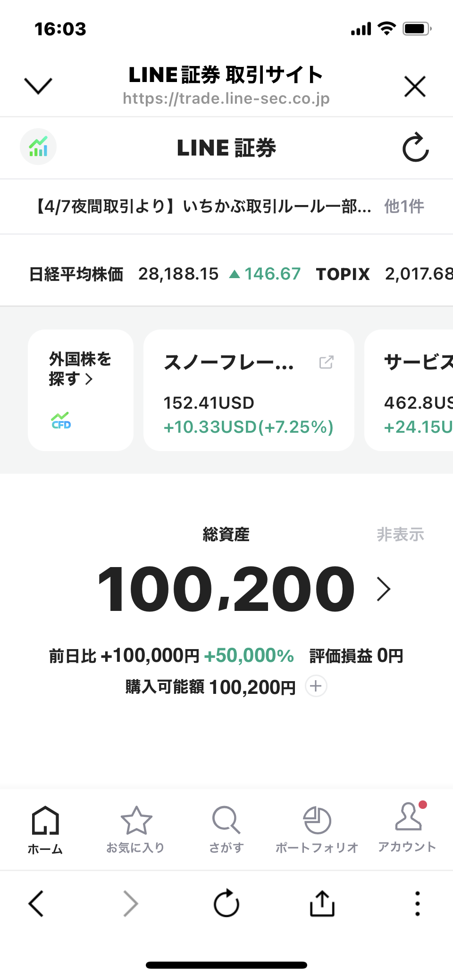Screen dimensions: 453x980
Task: Open 外国株を探す card
Action: click(x=80, y=369)
